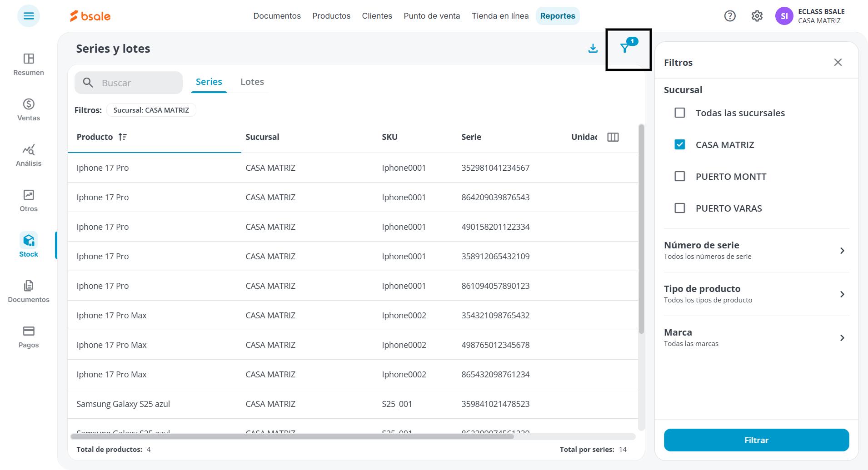Click the Filtrar button

[756, 440]
